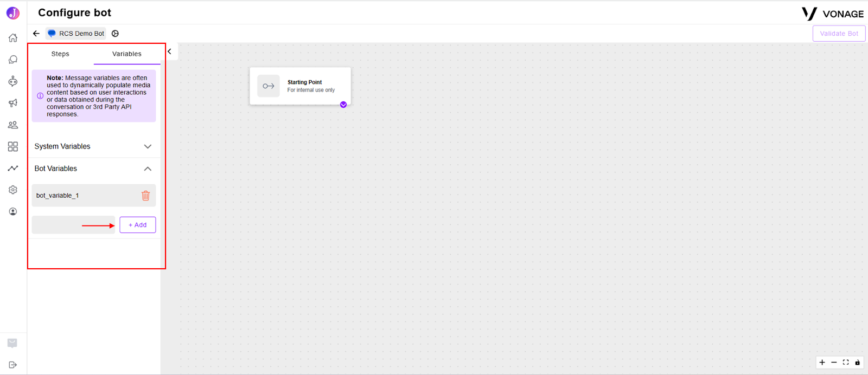Image resolution: width=868 pixels, height=375 pixels.
Task: Open the analytics line chart icon
Action: [13, 168]
